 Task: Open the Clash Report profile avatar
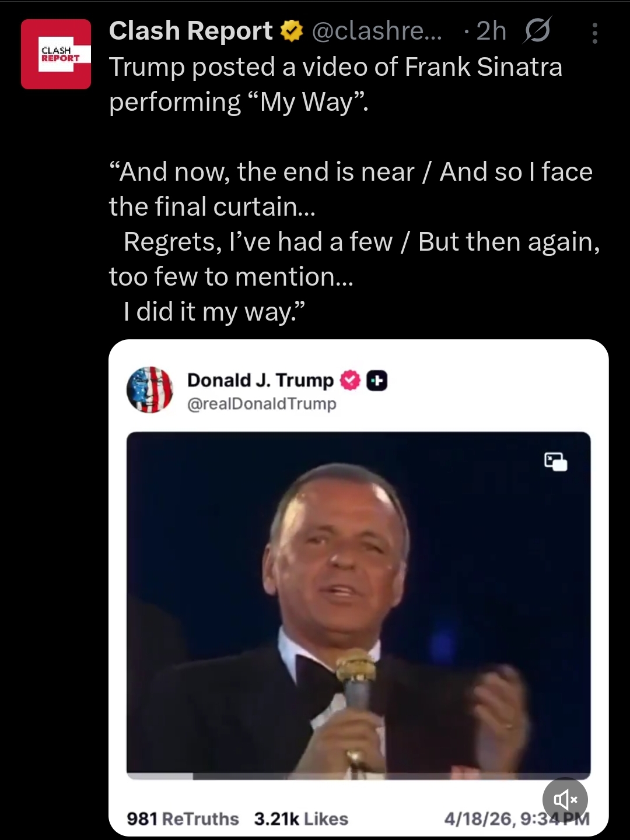[56, 54]
